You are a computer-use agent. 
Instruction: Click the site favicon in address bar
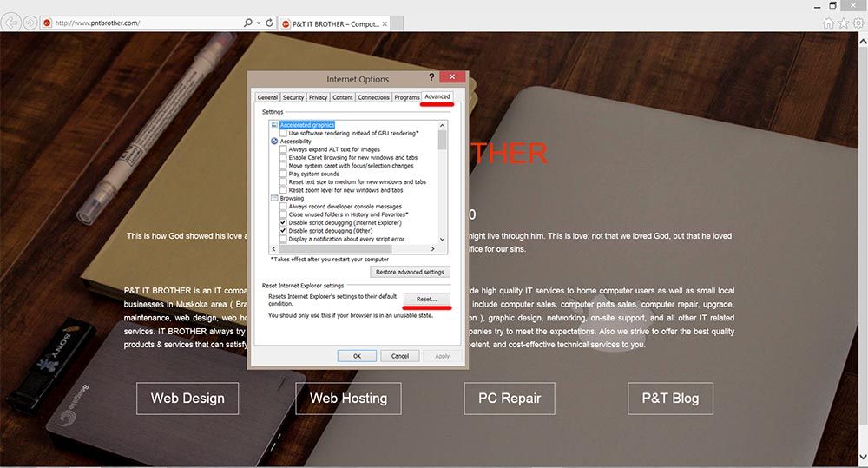[47, 23]
